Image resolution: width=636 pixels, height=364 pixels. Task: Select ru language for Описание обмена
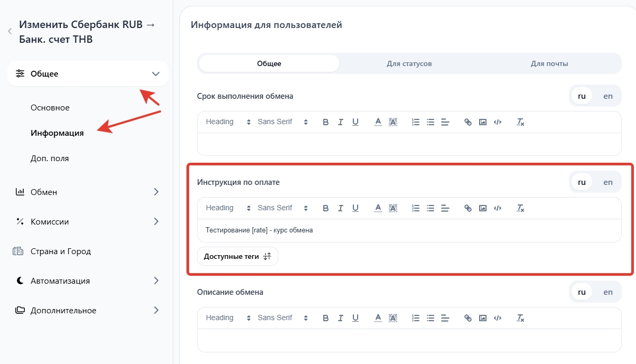click(582, 292)
